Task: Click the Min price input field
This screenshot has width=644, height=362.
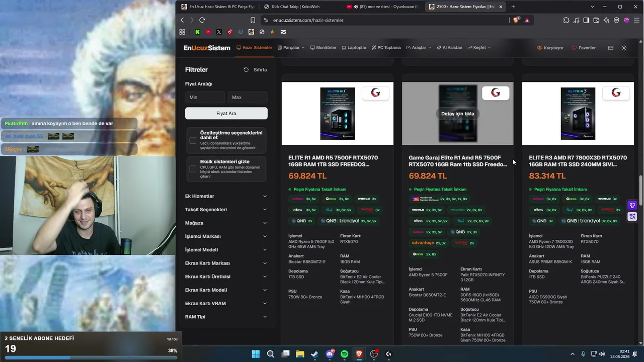Action: (205, 97)
